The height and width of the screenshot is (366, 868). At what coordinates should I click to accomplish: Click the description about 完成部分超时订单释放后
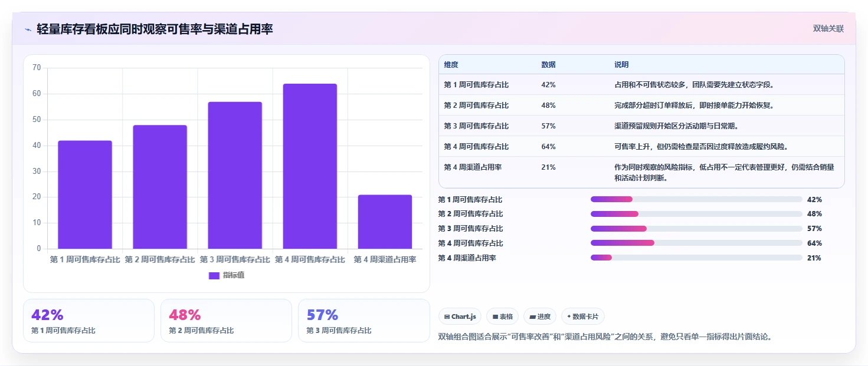click(694, 105)
